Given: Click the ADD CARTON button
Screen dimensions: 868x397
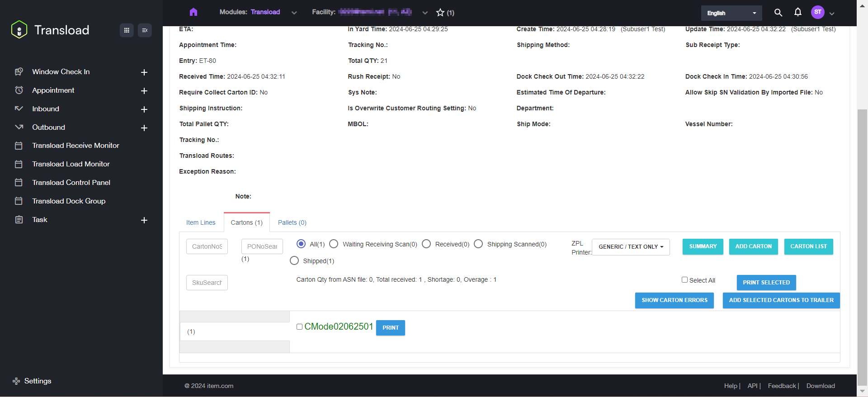Looking at the screenshot, I should point(753,246).
